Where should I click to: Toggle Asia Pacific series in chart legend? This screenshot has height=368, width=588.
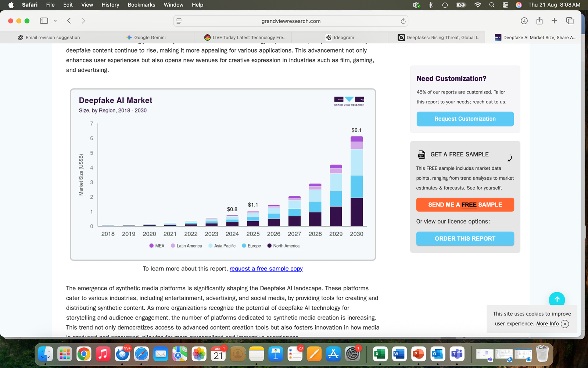[x=222, y=246]
